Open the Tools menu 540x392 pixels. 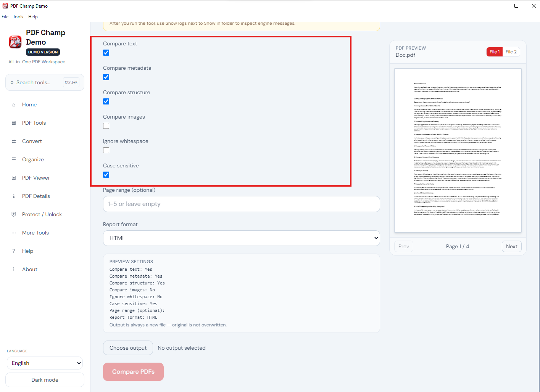pos(18,17)
